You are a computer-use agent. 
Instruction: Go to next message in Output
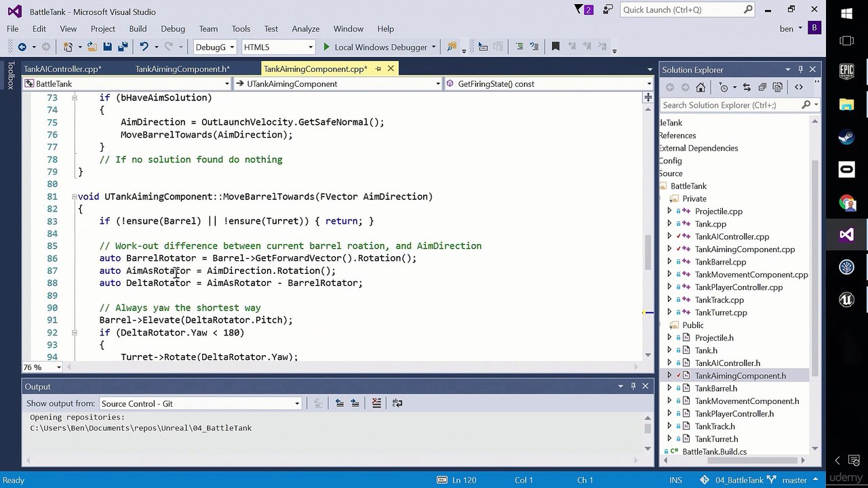tap(355, 403)
